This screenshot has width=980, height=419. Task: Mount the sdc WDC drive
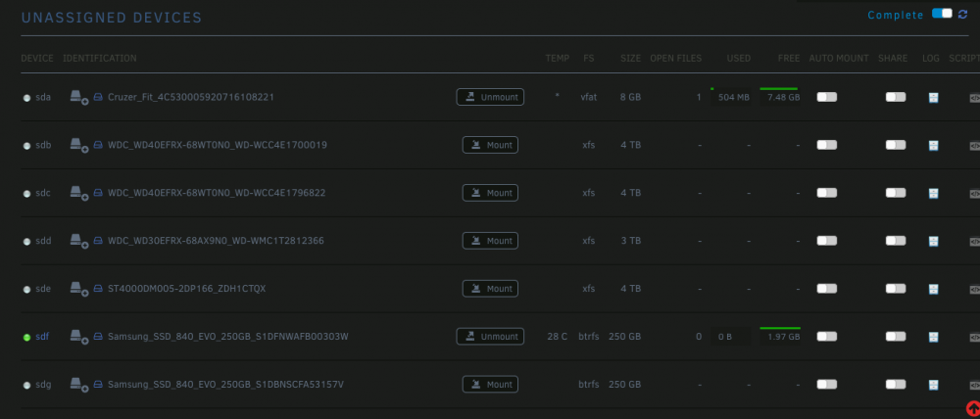(x=490, y=193)
